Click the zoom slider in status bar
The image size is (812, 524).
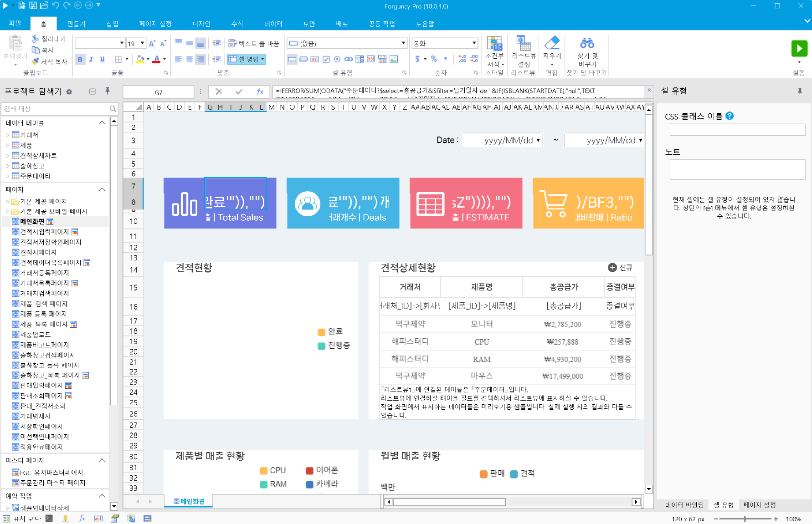(x=745, y=519)
